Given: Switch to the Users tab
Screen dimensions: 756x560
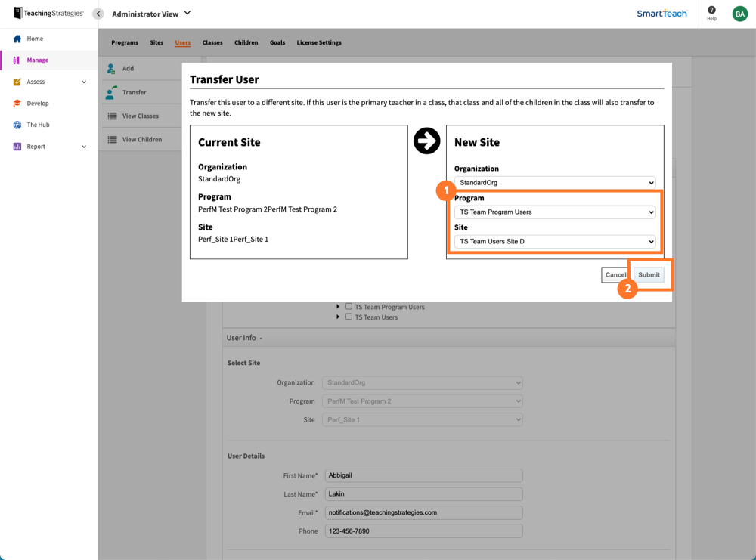Looking at the screenshot, I should click(x=182, y=42).
